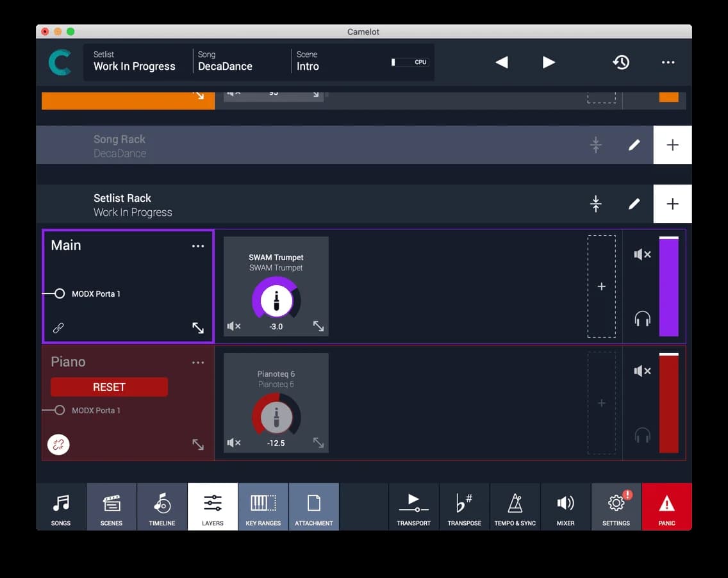Expand the Piano layer fullscreen
The width and height of the screenshot is (728, 578).
198,444
